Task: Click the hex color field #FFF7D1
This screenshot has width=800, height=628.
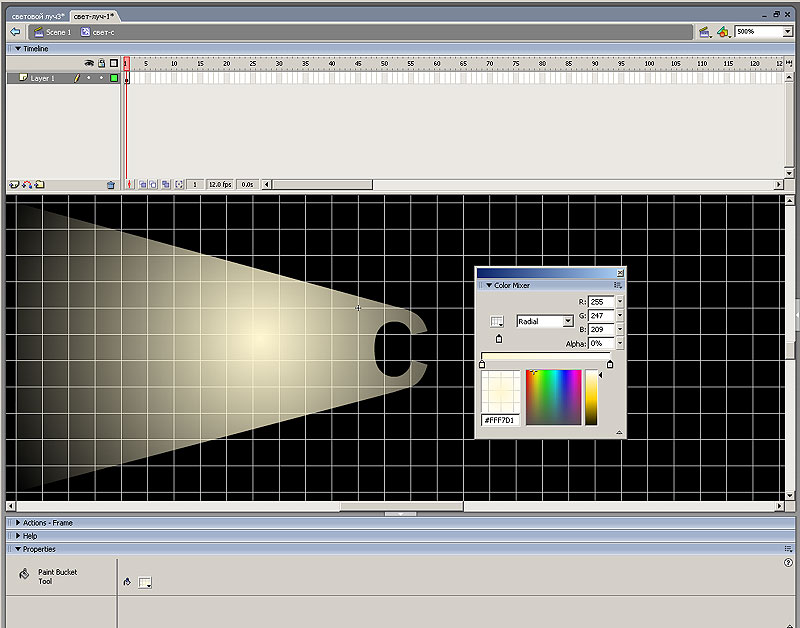Action: pos(500,421)
